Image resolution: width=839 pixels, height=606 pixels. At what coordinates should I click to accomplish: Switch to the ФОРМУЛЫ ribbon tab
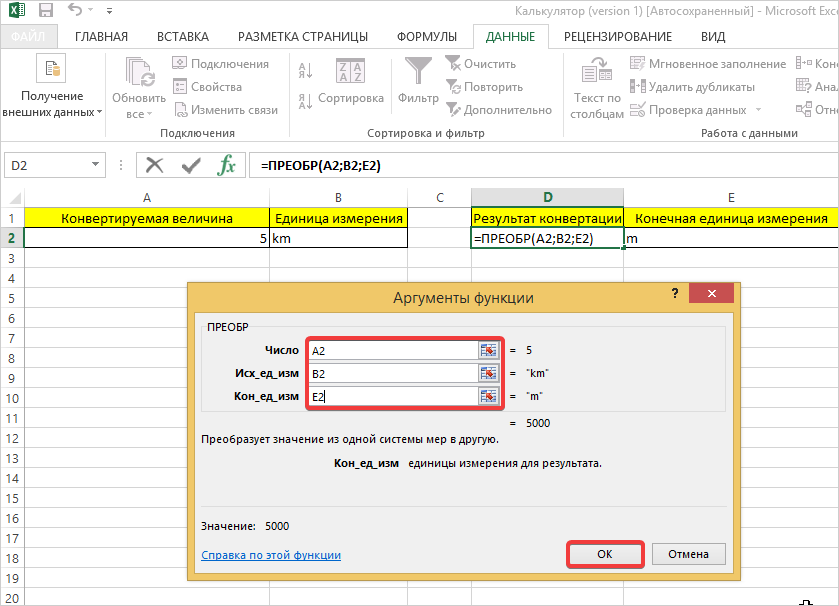(x=427, y=37)
